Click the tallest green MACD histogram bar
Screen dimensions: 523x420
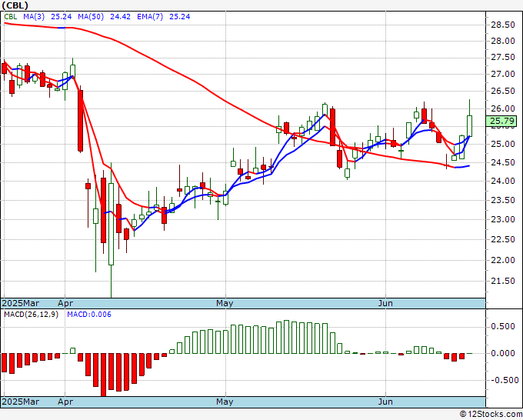click(287, 337)
